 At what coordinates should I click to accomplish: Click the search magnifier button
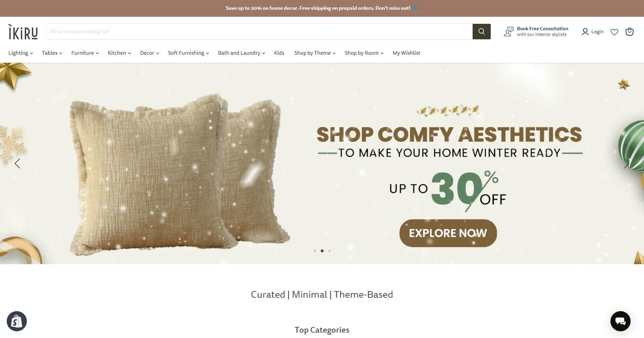481,32
